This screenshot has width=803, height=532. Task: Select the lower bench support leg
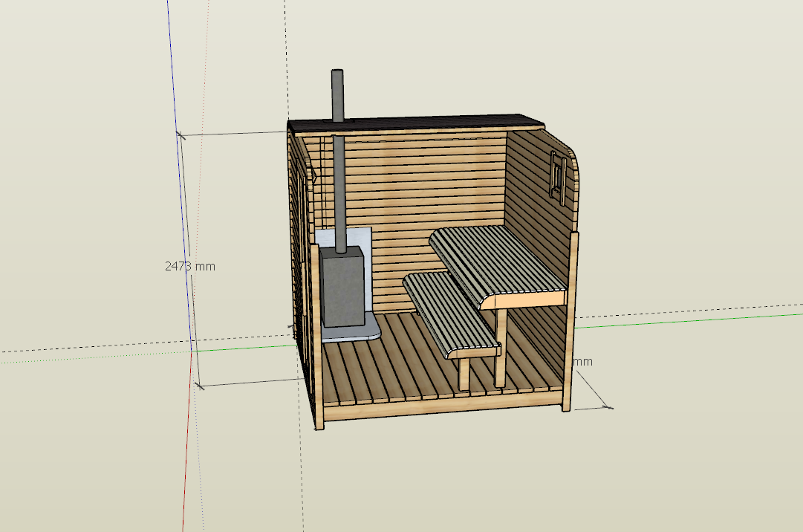[x=464, y=374]
